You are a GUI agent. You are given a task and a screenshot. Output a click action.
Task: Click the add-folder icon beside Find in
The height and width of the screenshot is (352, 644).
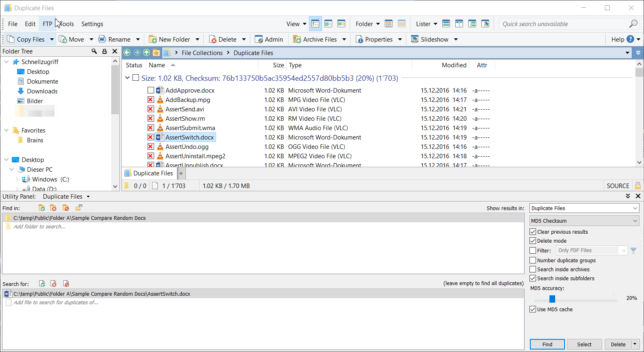coord(42,208)
